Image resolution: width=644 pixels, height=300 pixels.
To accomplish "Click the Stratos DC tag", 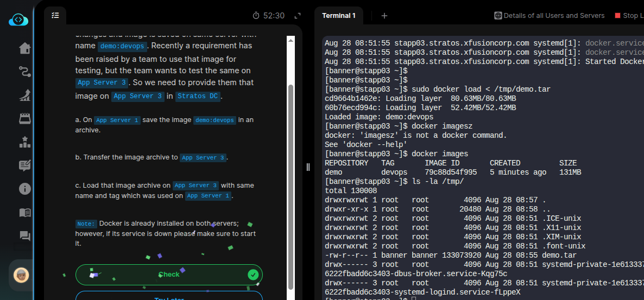I will 198,97.
